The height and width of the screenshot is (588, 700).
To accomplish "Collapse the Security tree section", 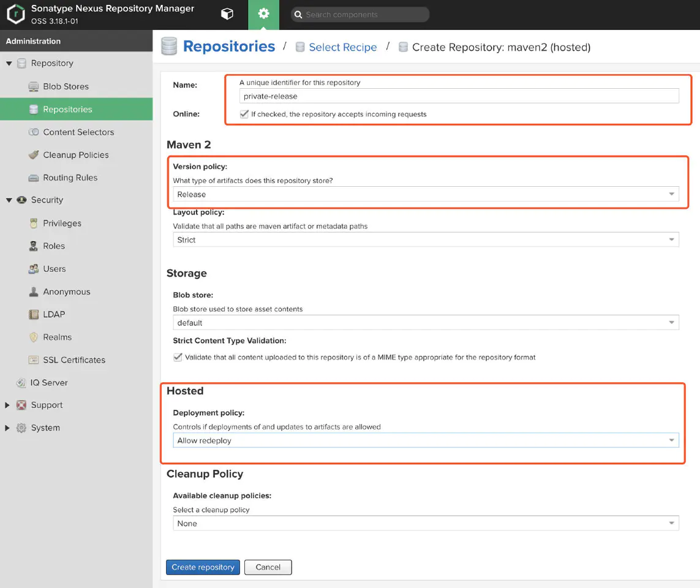I will [x=9, y=200].
